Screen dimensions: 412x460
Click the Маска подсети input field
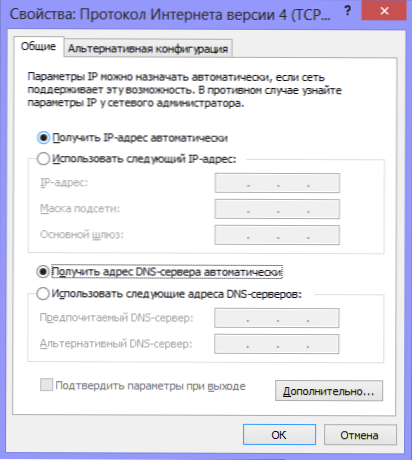click(x=277, y=209)
